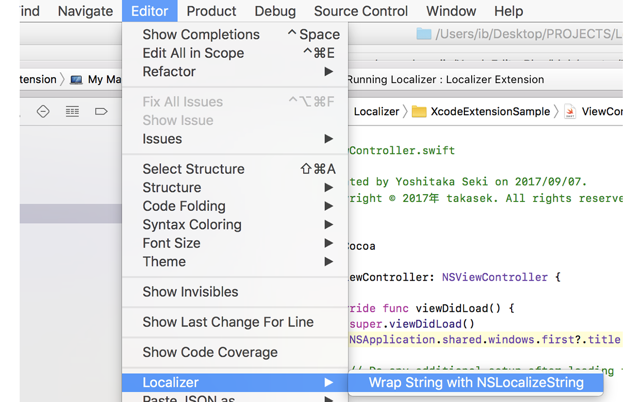Open the Window menu
The image size is (643, 402).
coord(451,11)
